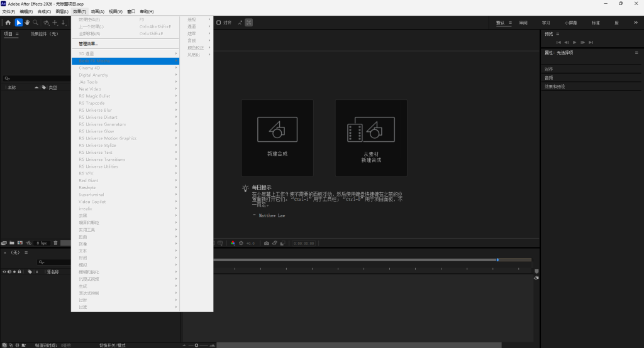The width and height of the screenshot is (644, 348).
Task: Expand the Boris FX Mocha submenu
Action: 125,61
